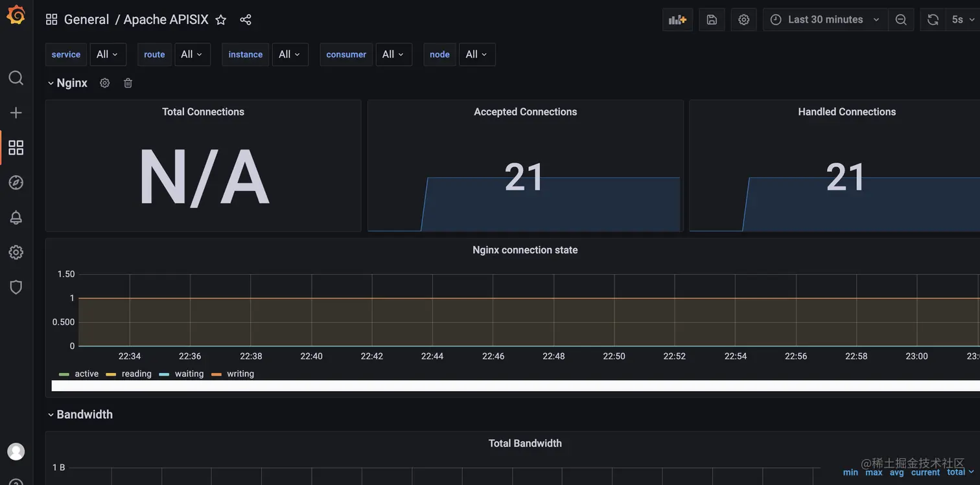Open the Explore compass in the sidebar
The height and width of the screenshot is (485, 980).
coord(16,182)
